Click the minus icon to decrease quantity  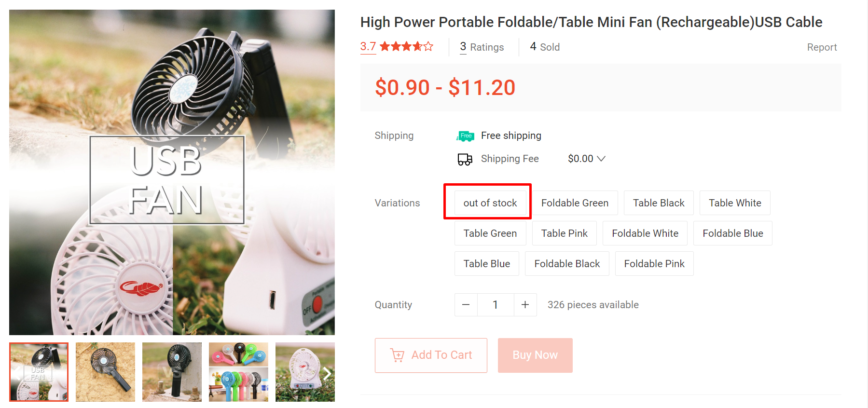click(x=465, y=304)
